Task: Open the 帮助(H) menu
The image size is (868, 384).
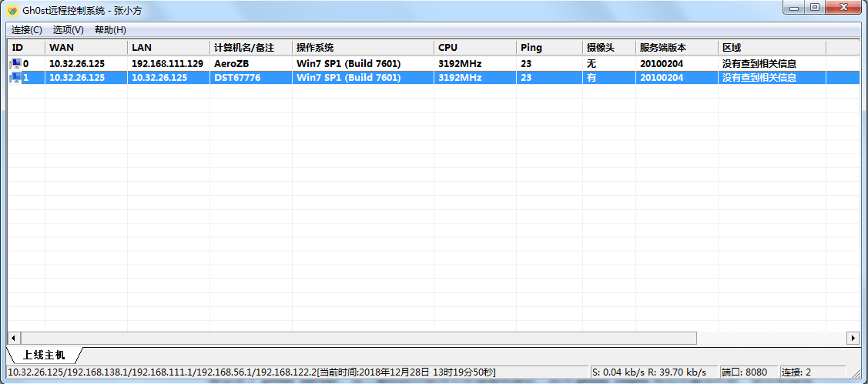Action: pos(110,30)
